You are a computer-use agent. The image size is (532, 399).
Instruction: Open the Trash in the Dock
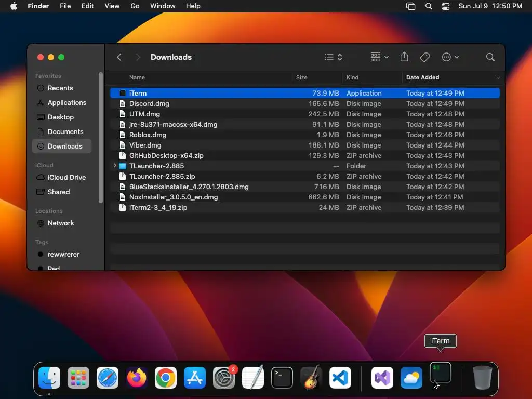coord(483,378)
